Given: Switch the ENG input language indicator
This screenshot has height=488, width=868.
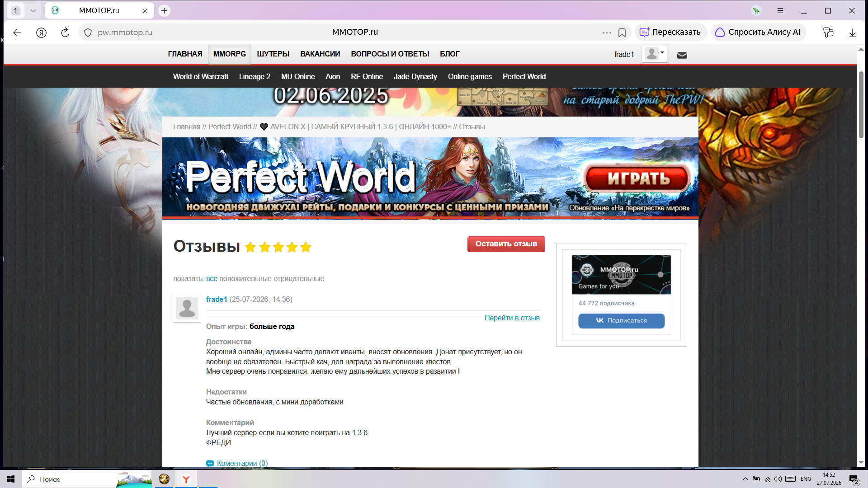Looking at the screenshot, I should pos(806,479).
